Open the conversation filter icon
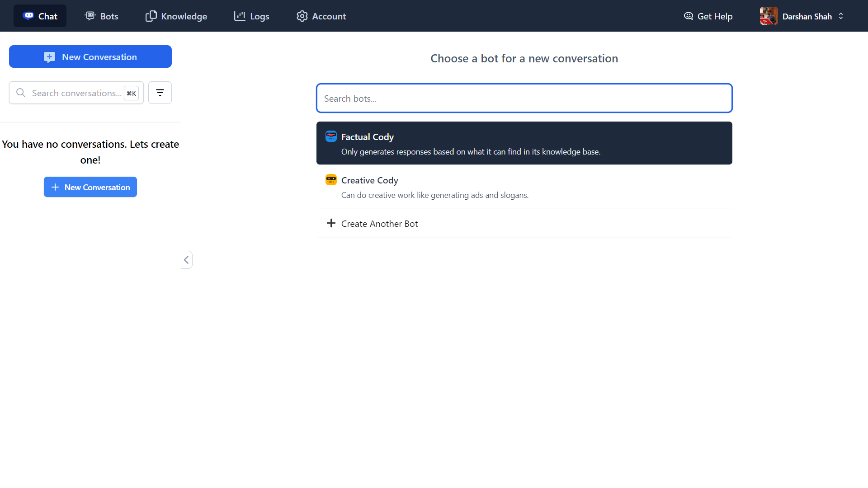 160,93
